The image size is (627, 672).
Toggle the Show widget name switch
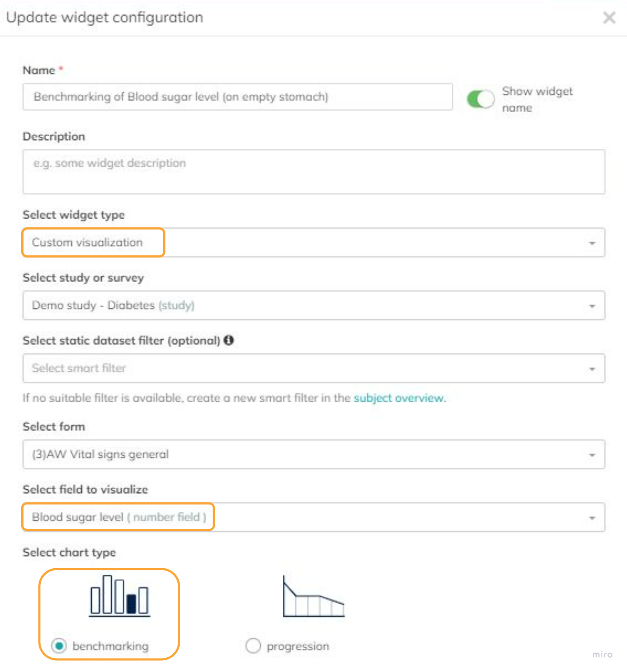click(x=480, y=99)
